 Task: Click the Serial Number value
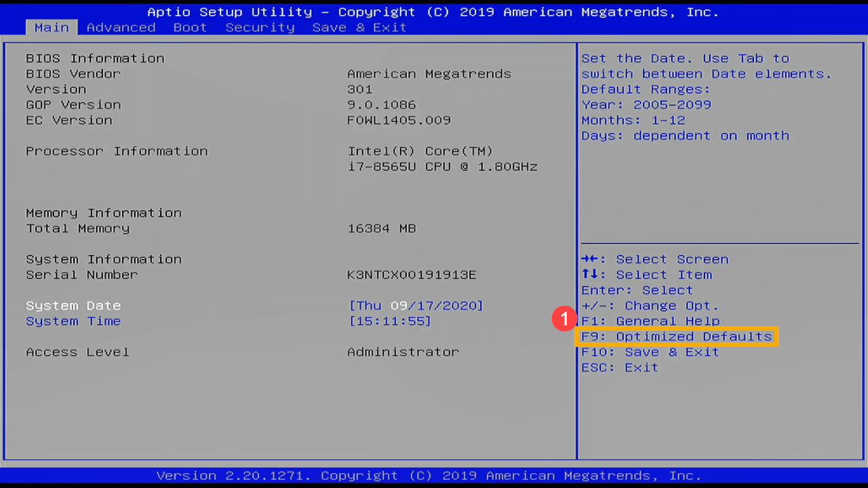tap(412, 274)
